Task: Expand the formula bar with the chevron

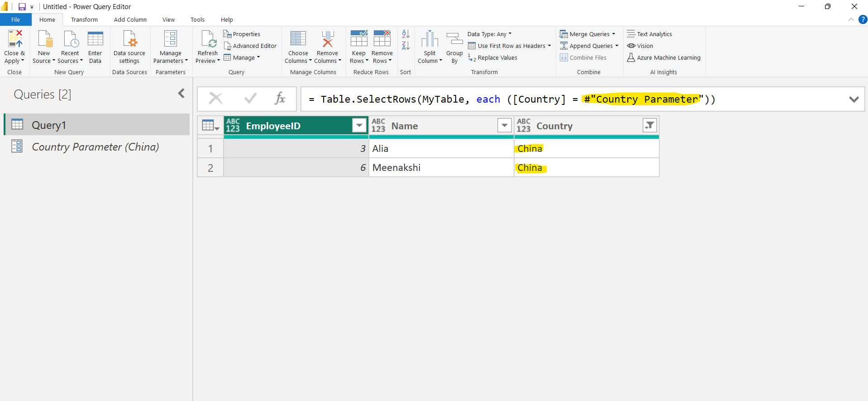Action: coord(854,99)
